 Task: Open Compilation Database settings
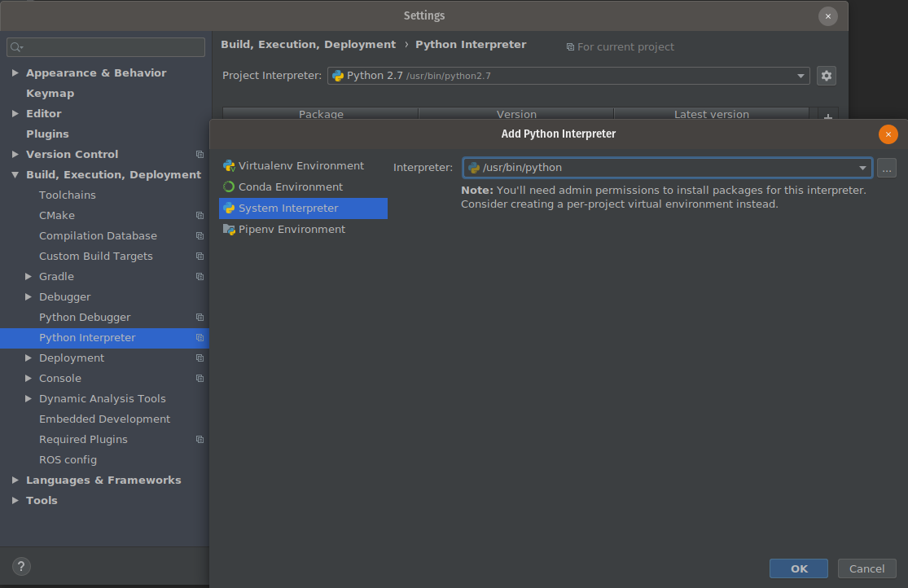[x=98, y=236]
